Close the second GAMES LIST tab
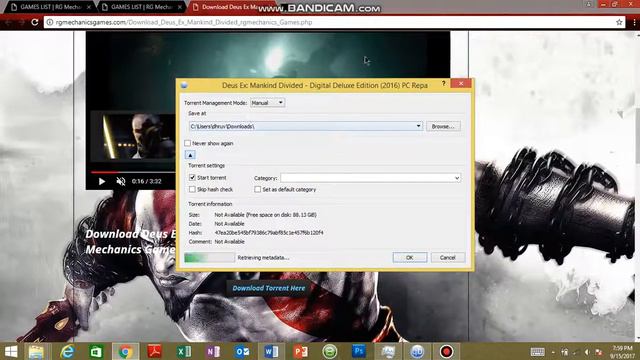This screenshot has width=640, height=360. (180, 7)
